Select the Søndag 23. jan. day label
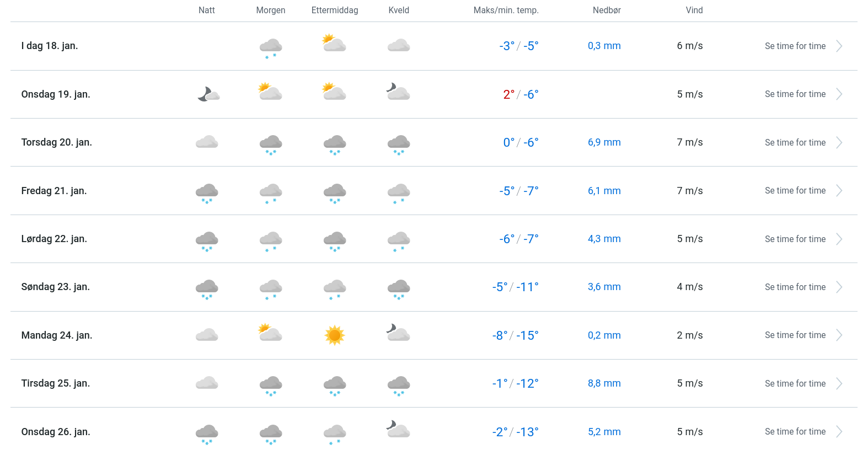Image resolution: width=868 pixels, height=455 pixels. [56, 287]
